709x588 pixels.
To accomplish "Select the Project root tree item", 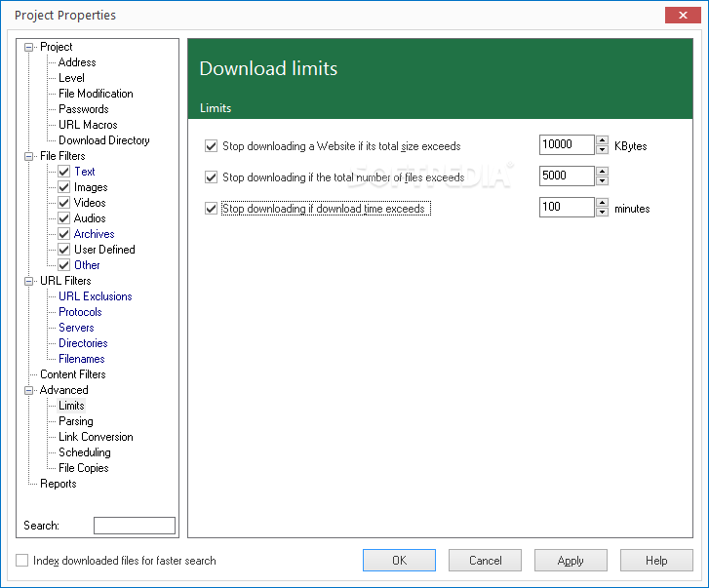I will 56,47.
